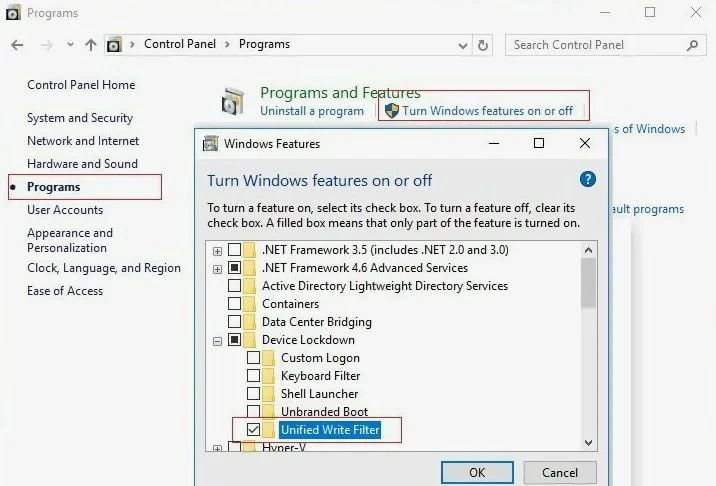
Task: Click the Containers folder icon
Action: click(249, 304)
